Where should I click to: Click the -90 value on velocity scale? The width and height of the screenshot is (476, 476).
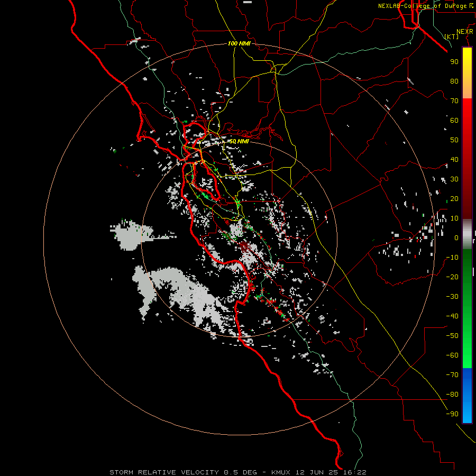pos(452,414)
